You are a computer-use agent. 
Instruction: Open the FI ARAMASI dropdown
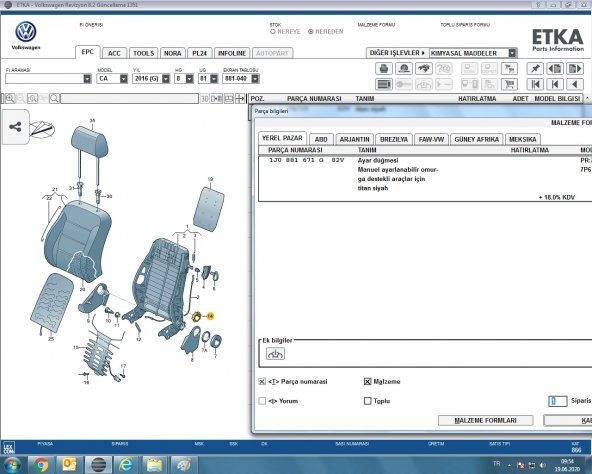tap(87, 79)
